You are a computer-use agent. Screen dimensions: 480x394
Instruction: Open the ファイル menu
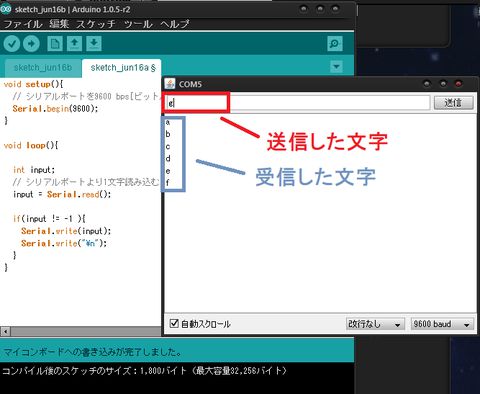click(23, 24)
